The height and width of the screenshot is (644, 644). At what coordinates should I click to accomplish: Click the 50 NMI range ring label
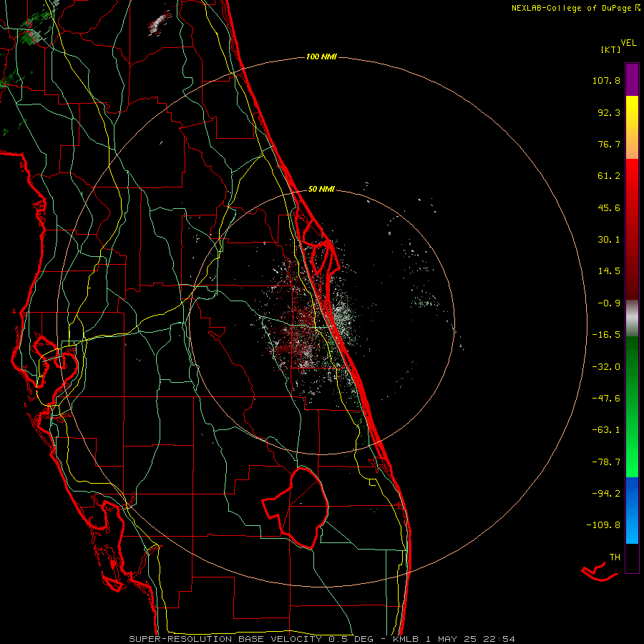(x=321, y=189)
